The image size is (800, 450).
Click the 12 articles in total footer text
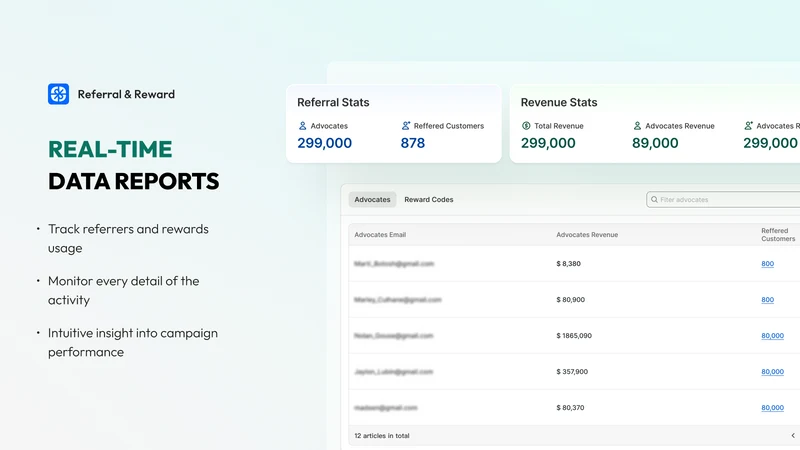(x=382, y=436)
